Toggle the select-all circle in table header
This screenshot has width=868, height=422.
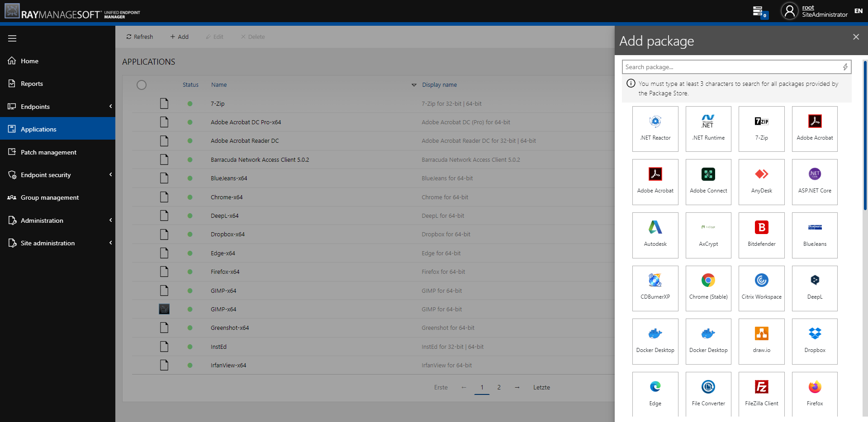point(142,85)
